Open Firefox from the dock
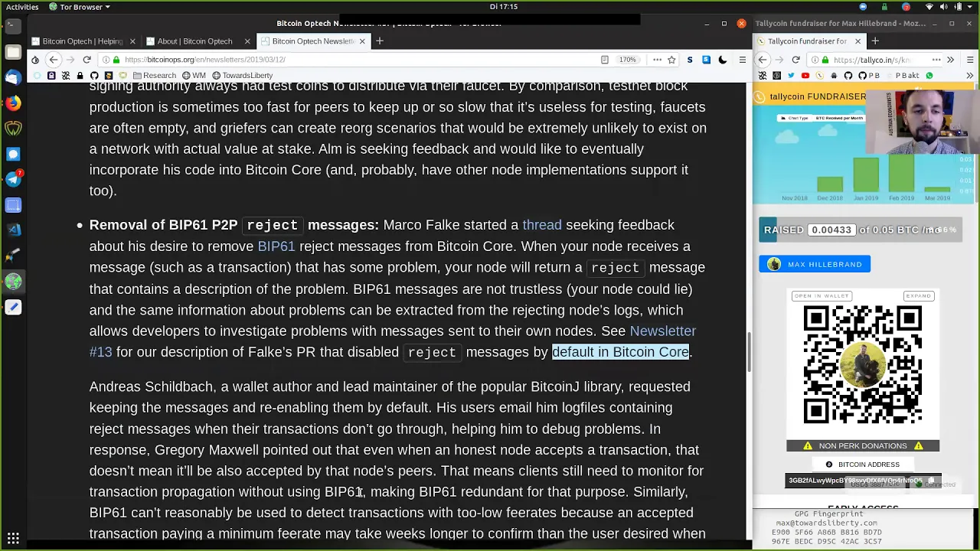This screenshot has height=551, width=980. [x=13, y=103]
